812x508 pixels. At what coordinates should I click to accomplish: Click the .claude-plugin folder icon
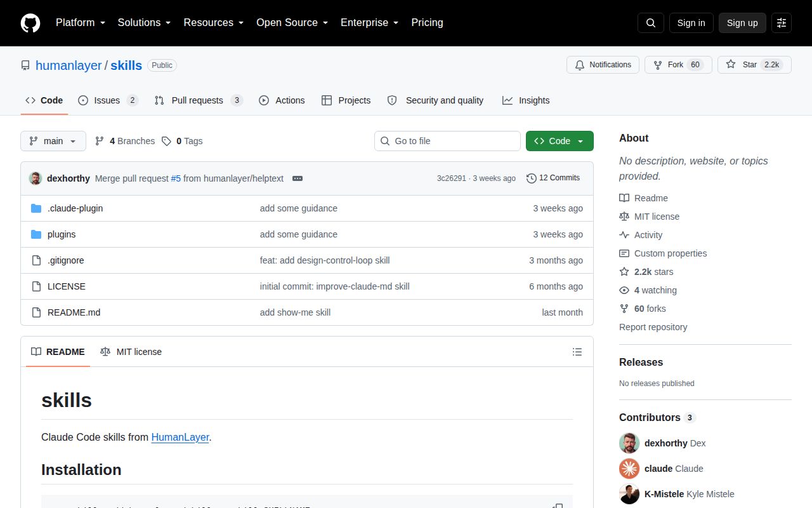(36, 208)
